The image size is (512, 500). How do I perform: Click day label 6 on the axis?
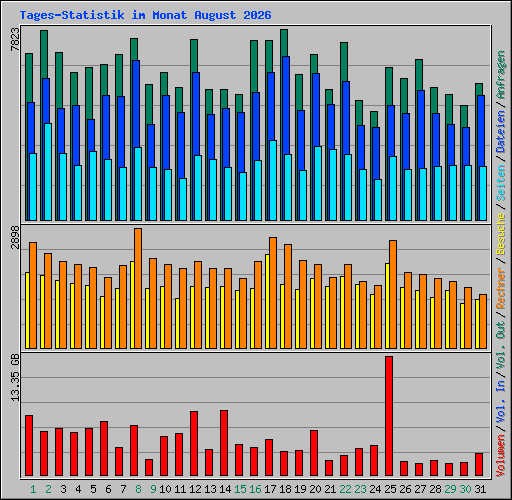pos(108,489)
